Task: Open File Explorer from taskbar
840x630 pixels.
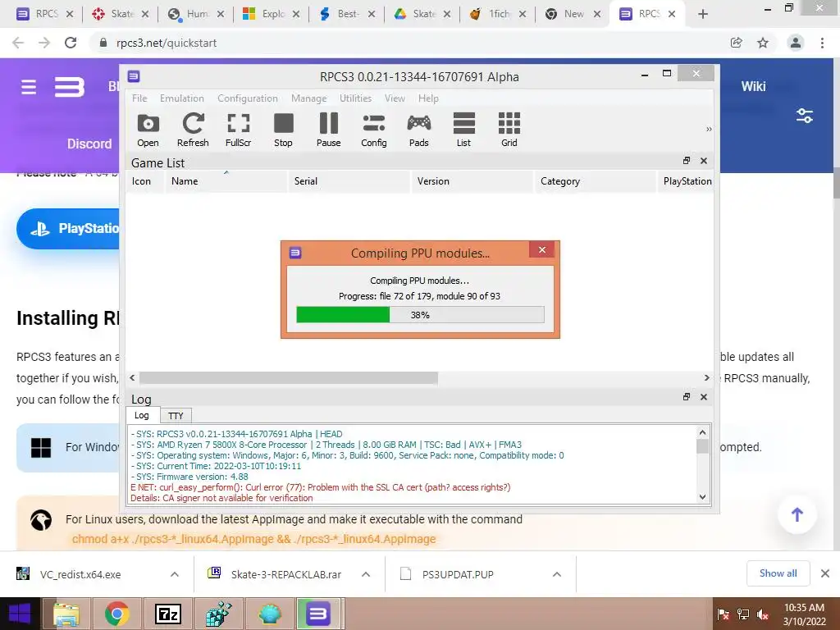Action: tap(66, 614)
